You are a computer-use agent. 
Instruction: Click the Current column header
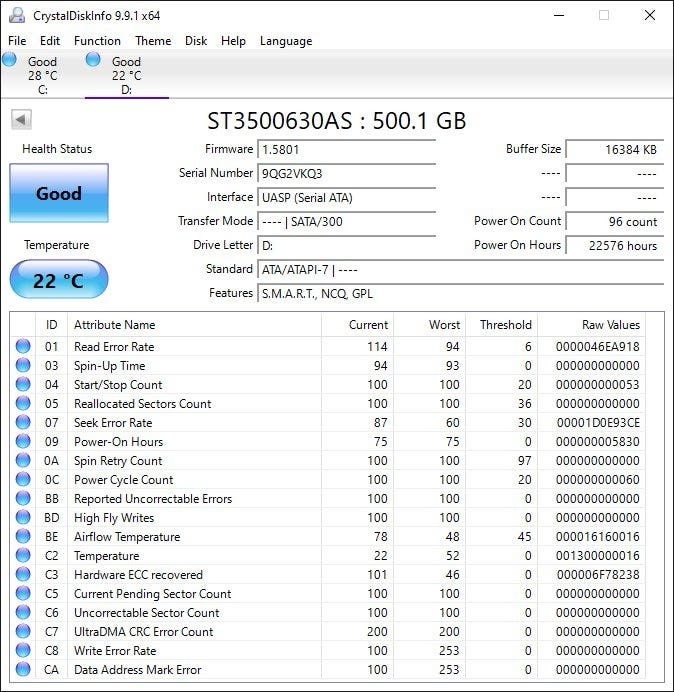click(x=358, y=325)
